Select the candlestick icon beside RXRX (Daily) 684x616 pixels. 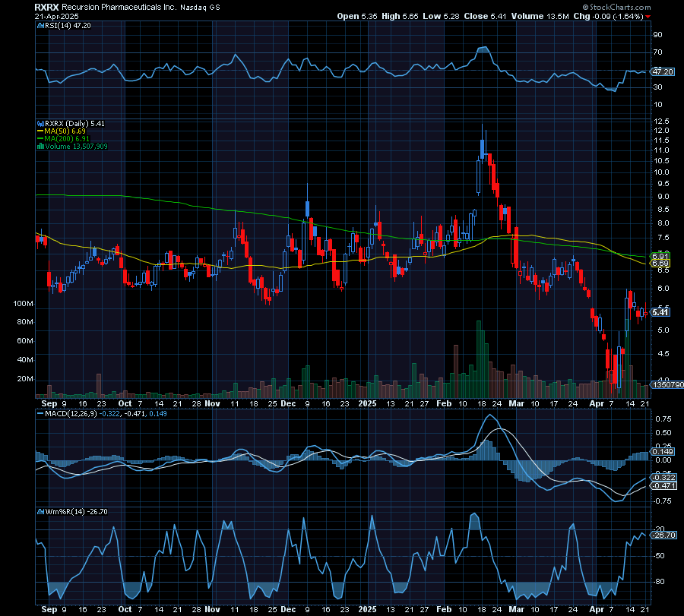tap(40, 122)
